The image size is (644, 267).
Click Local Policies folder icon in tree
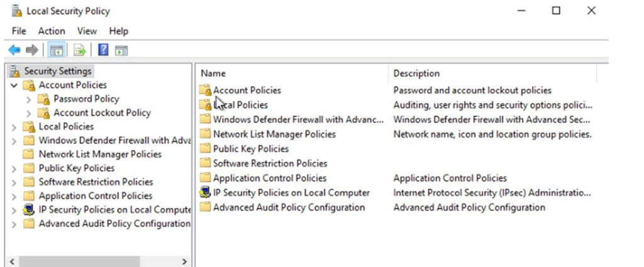tap(29, 127)
